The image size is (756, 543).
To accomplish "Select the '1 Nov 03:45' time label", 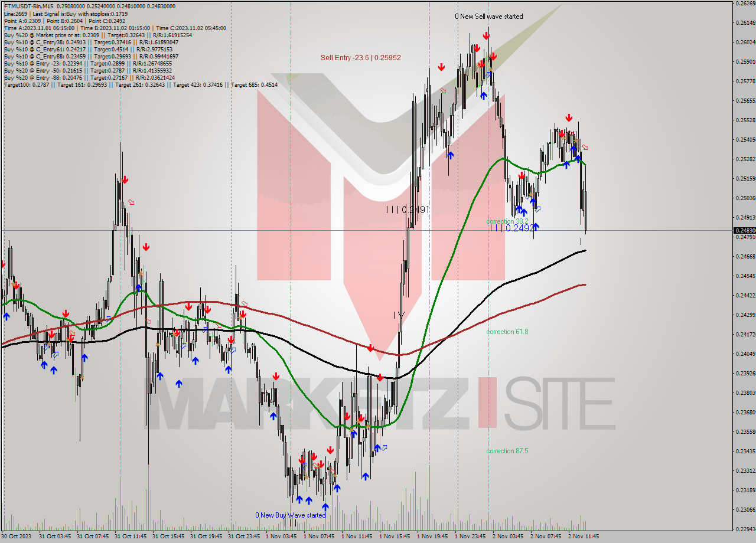I will pyautogui.click(x=281, y=537).
